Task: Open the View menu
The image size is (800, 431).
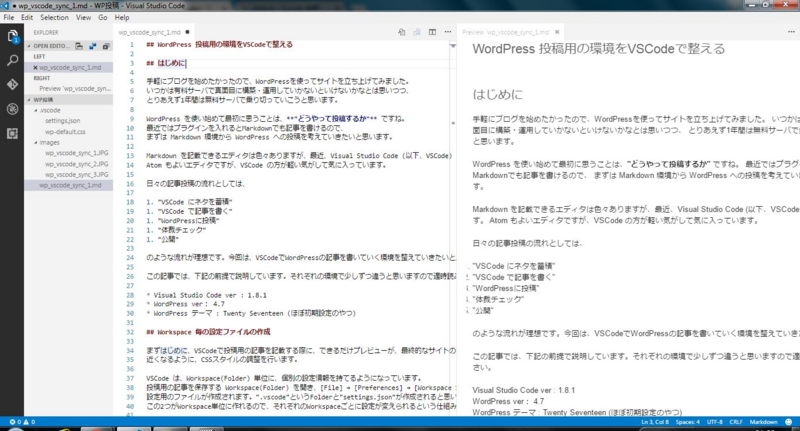Action: coord(83,17)
